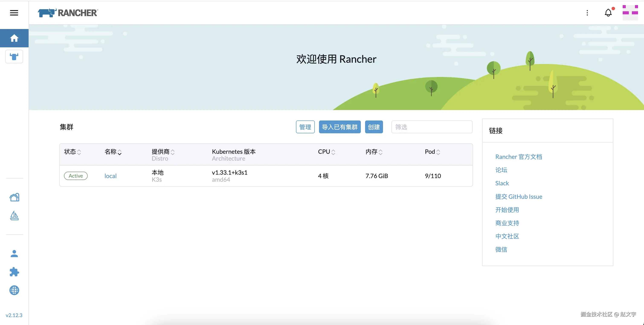Select the globe icon at sidebar bottom

[x=14, y=290]
